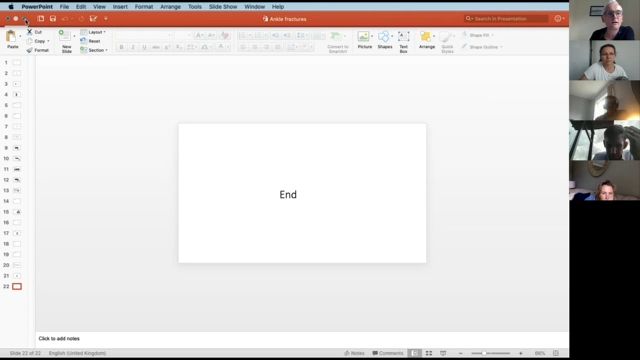Click the Paste clipboard icon

coord(11,36)
